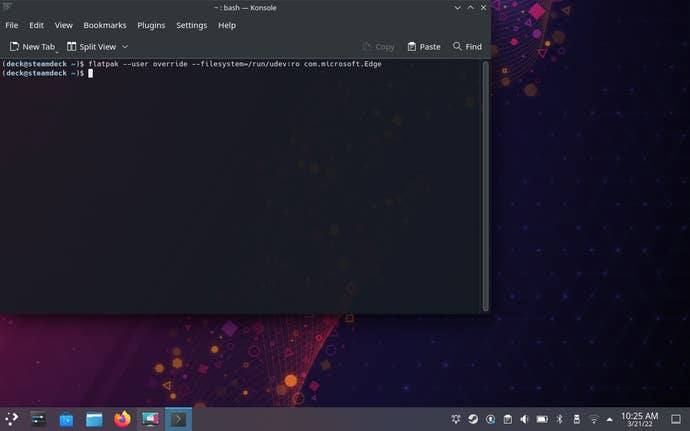Click the Konsole window icon in title bar
The height and width of the screenshot is (431, 690).
coord(7,7)
